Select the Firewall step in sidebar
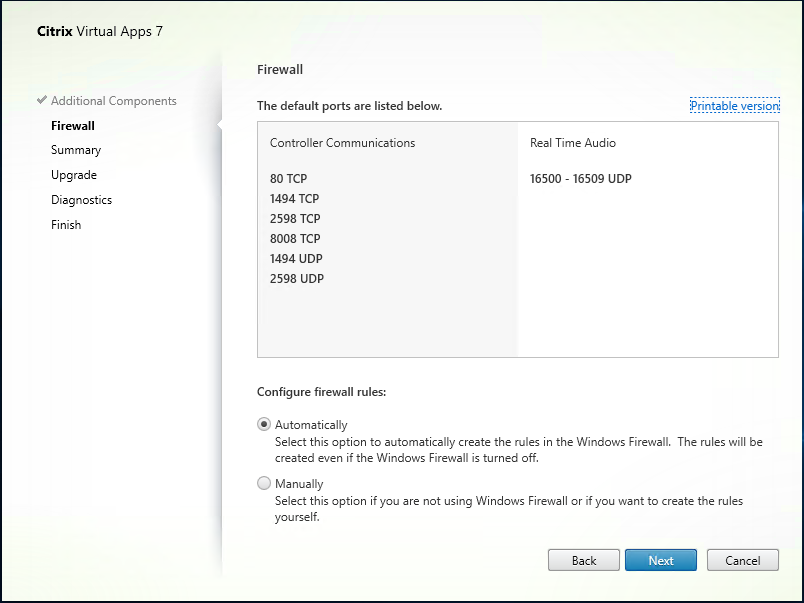Image resolution: width=804 pixels, height=603 pixels. [x=73, y=126]
